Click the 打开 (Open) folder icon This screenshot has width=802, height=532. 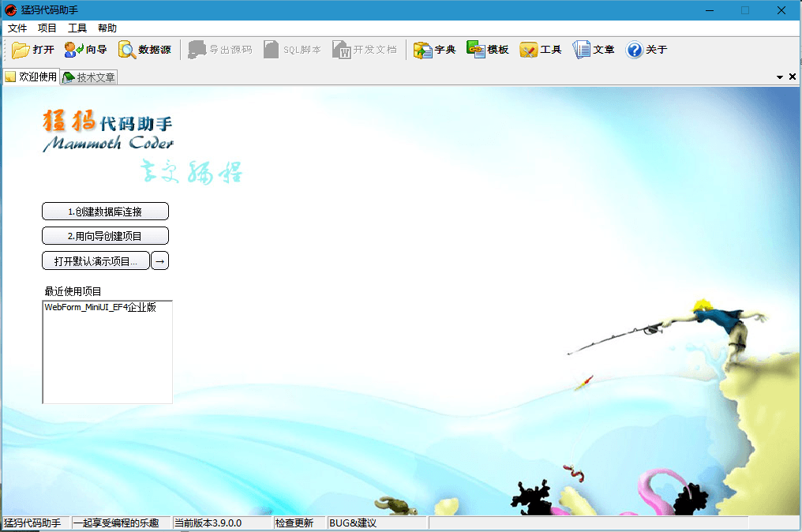click(21, 50)
